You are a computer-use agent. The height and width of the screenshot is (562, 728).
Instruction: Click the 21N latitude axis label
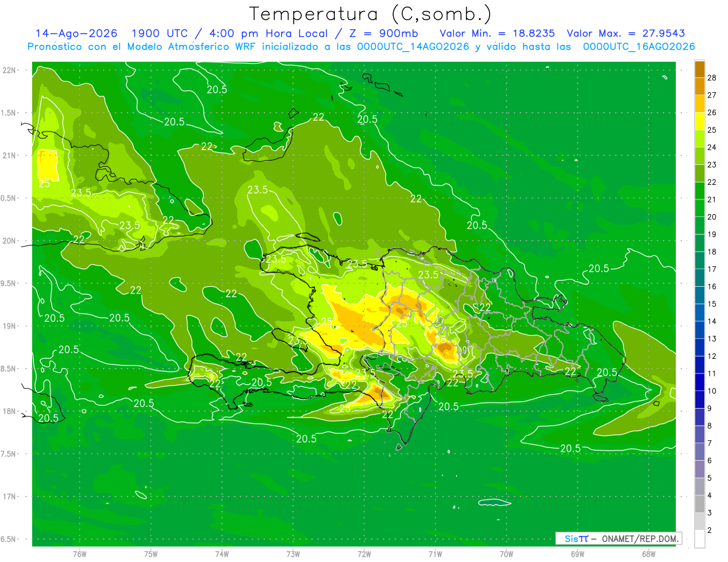pyautogui.click(x=9, y=155)
